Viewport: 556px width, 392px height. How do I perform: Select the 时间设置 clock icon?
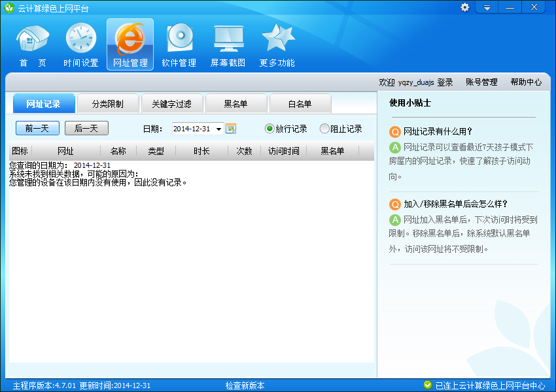coord(80,43)
